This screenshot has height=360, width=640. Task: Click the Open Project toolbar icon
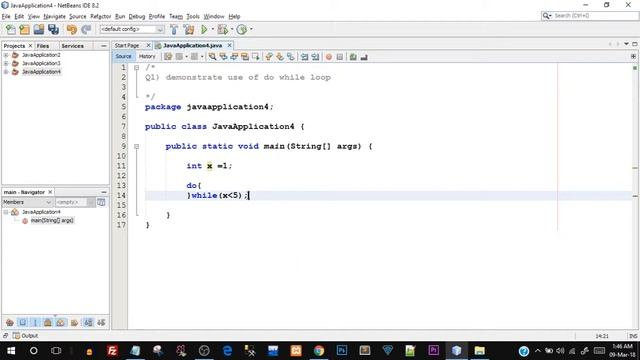click(39, 29)
